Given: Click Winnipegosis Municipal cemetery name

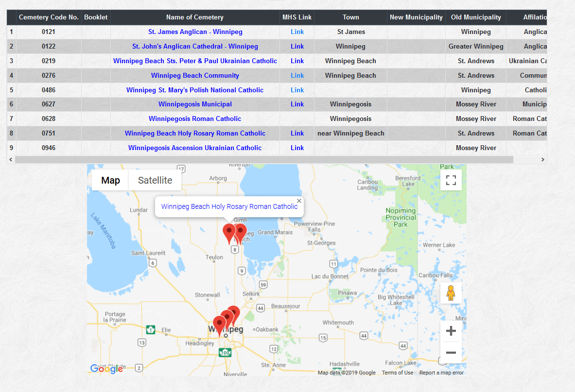Looking at the screenshot, I should click(195, 104).
